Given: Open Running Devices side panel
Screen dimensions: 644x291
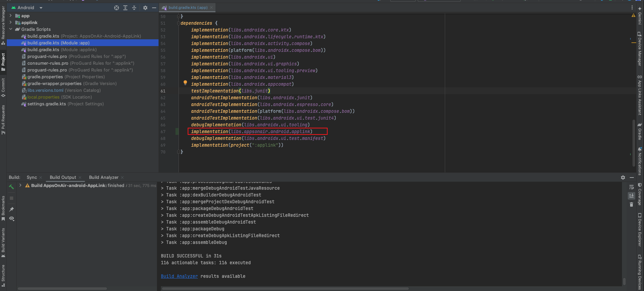Looking at the screenshot, I should point(640,272).
